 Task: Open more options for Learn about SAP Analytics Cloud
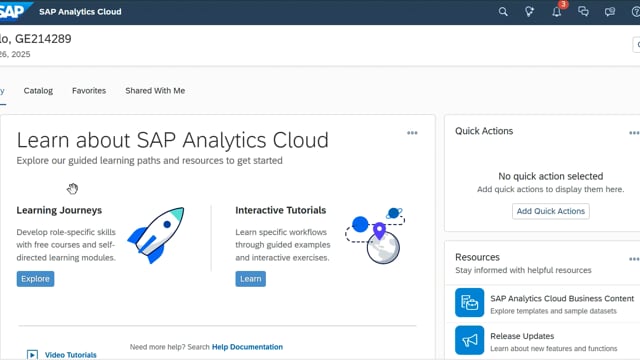pyautogui.click(x=412, y=133)
